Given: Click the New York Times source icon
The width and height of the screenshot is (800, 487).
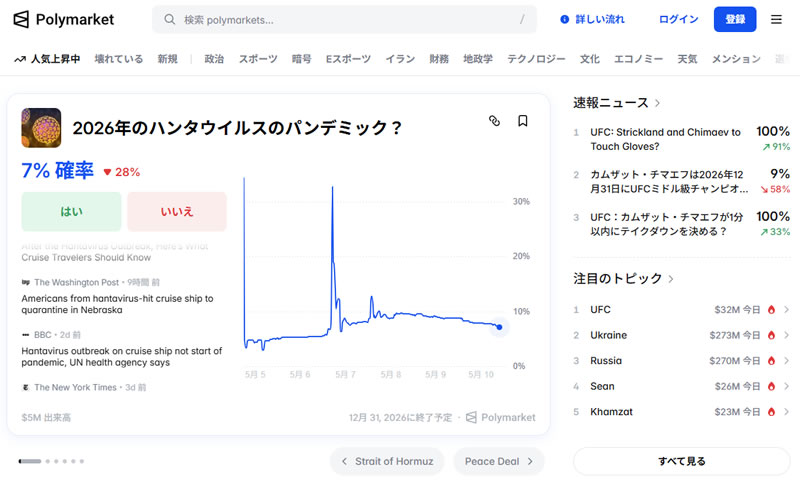Looking at the screenshot, I should (26, 388).
